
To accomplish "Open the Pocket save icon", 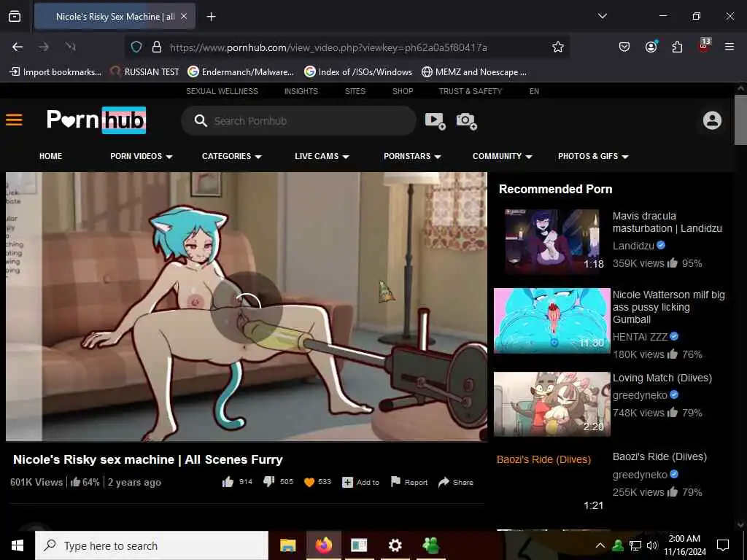I will (x=624, y=47).
